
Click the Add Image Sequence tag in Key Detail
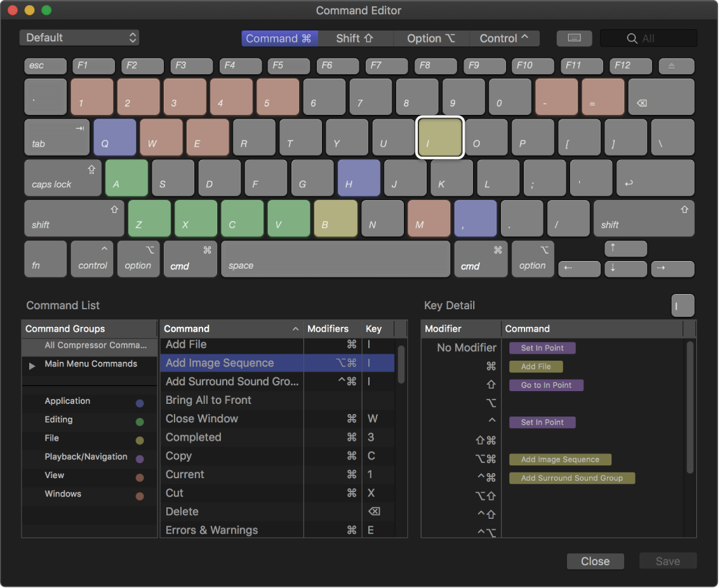pyautogui.click(x=560, y=458)
